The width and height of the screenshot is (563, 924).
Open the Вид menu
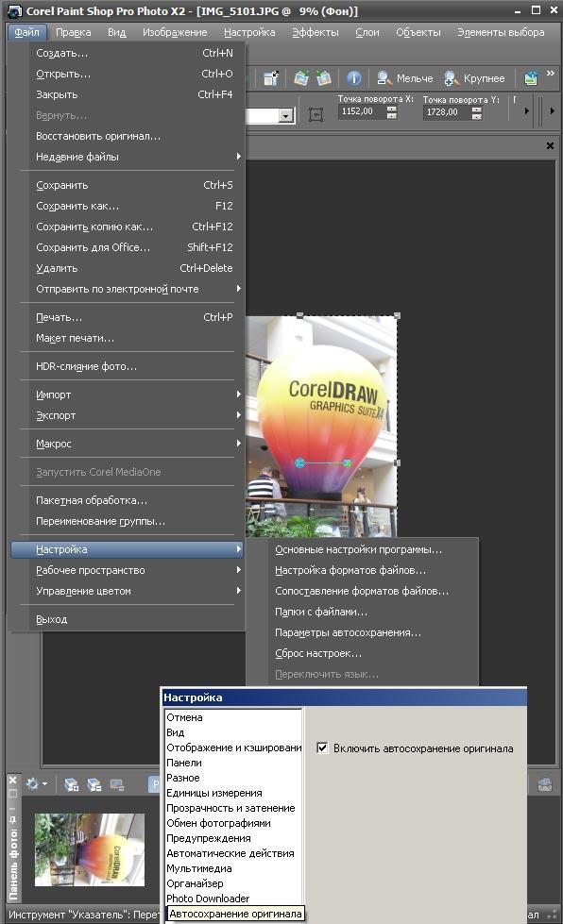point(117,32)
